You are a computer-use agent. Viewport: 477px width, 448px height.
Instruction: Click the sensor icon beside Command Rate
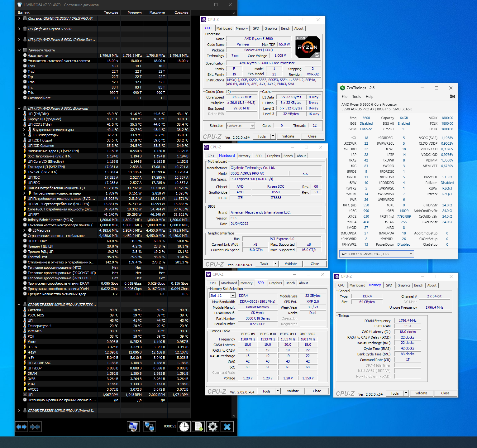[25, 98]
